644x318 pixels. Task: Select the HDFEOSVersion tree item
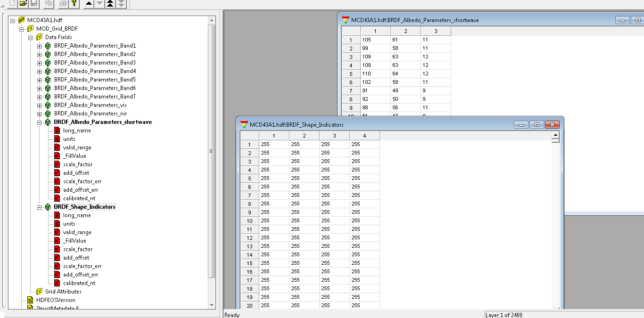coord(56,300)
